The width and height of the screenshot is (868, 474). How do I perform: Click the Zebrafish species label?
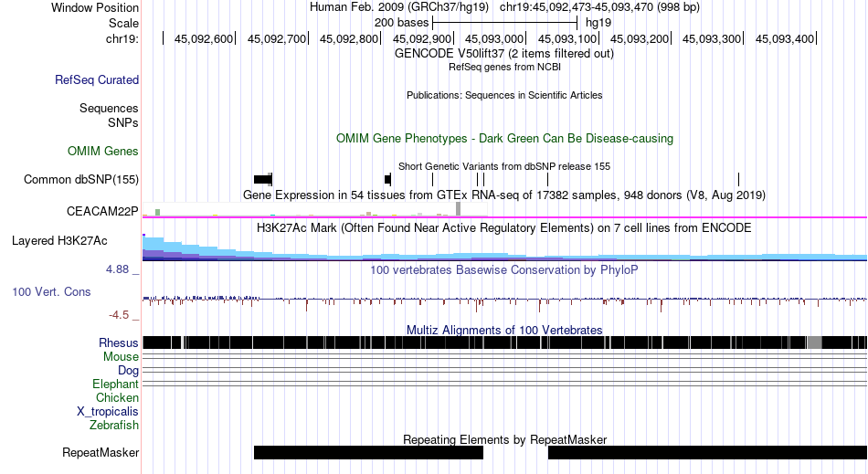pyautogui.click(x=114, y=426)
